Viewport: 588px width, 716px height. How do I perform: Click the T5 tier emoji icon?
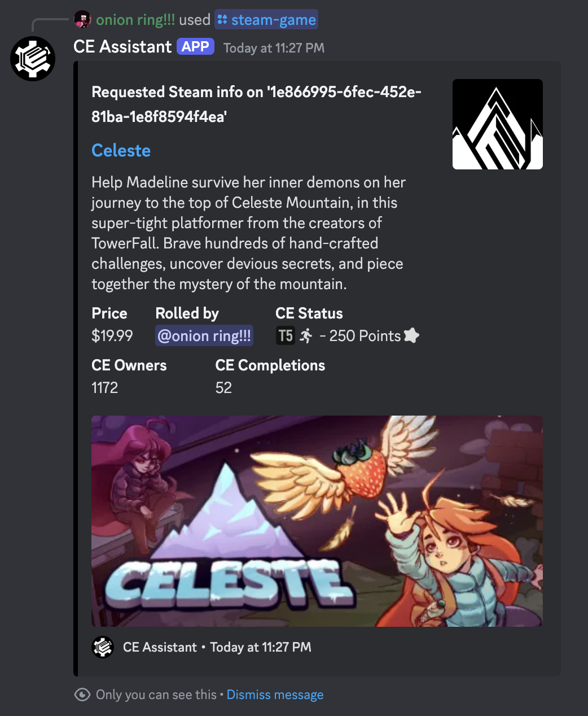point(286,336)
